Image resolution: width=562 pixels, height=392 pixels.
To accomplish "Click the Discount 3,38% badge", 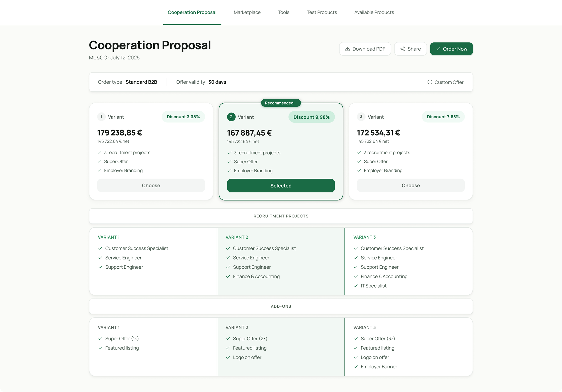I will tap(183, 117).
